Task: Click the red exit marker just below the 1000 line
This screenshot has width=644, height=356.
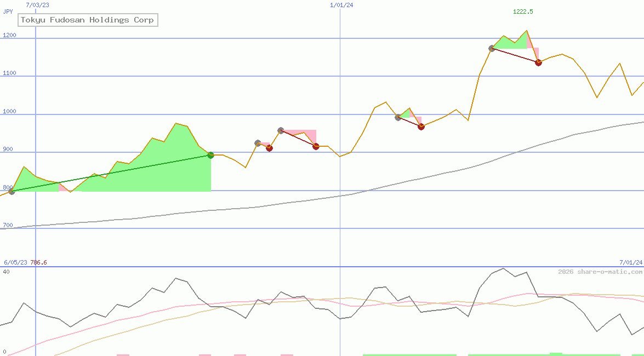Action: (x=421, y=127)
